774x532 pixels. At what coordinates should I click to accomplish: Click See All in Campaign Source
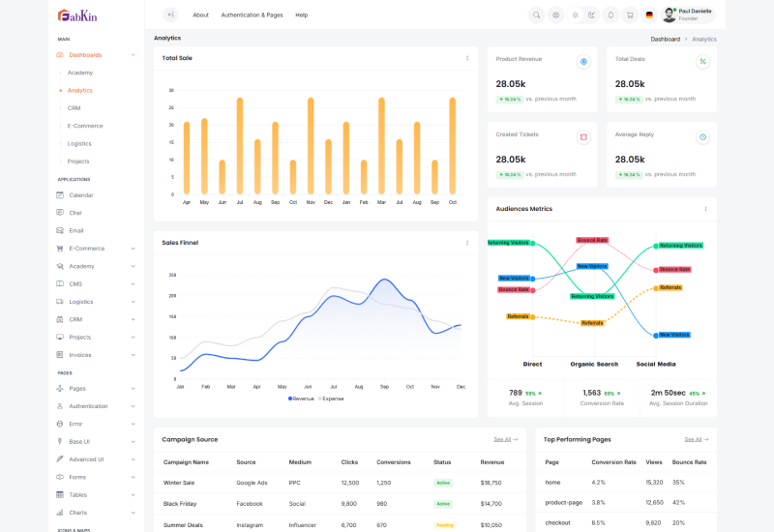[x=505, y=439]
